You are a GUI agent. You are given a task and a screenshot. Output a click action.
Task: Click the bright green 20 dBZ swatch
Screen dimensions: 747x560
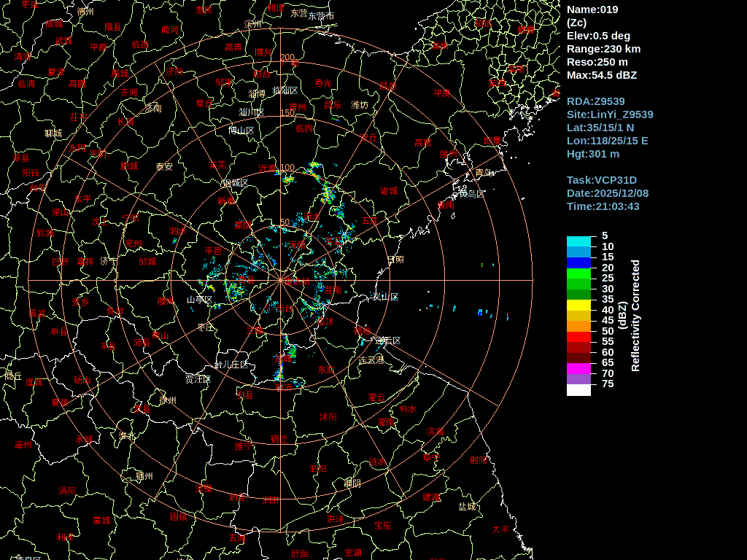578,273
